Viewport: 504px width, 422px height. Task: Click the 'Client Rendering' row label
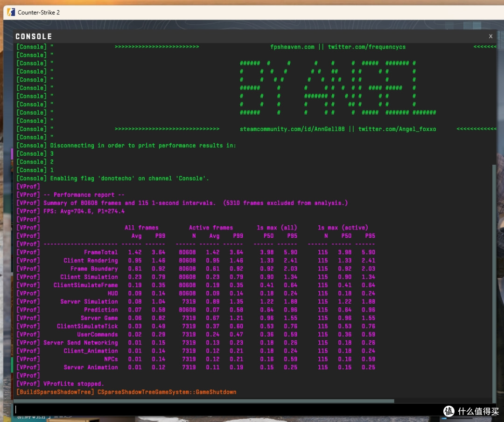(91, 261)
